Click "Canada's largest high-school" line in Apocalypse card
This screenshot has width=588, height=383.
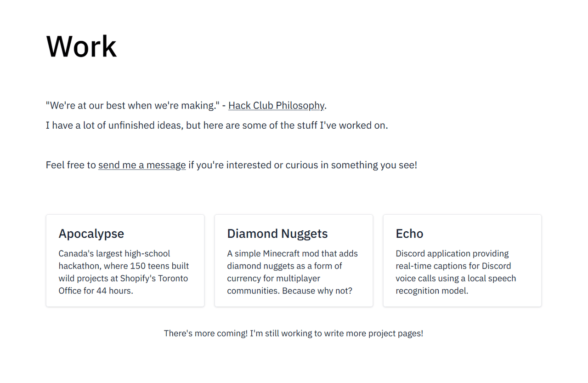pyautogui.click(x=114, y=253)
